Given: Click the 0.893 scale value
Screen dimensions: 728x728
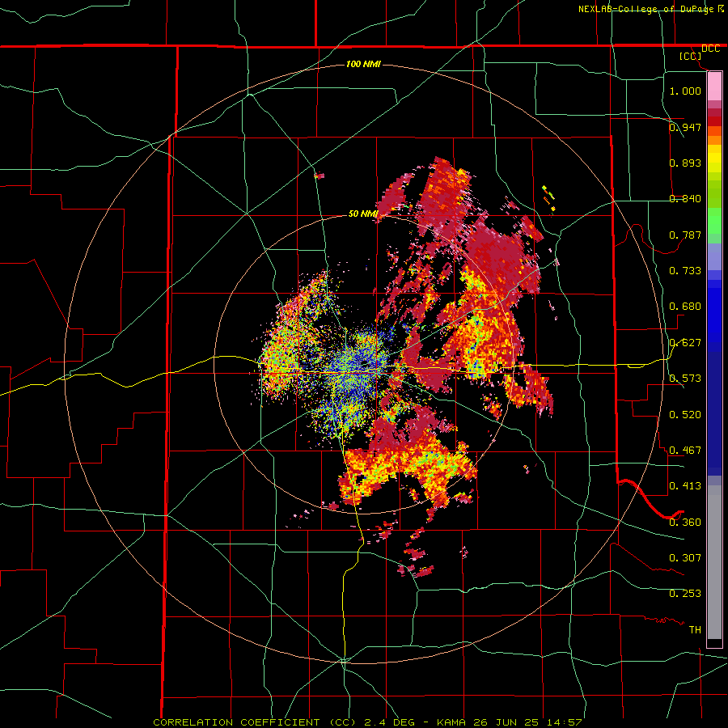Looking at the screenshot, I should point(685,163).
